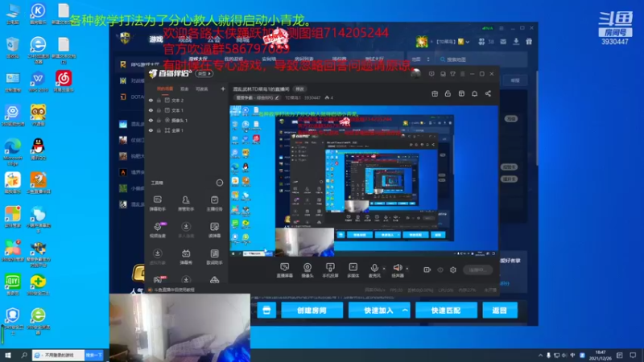Click the 搜索地图 search field
Viewport: 644px width, 362px height.
[482, 60]
